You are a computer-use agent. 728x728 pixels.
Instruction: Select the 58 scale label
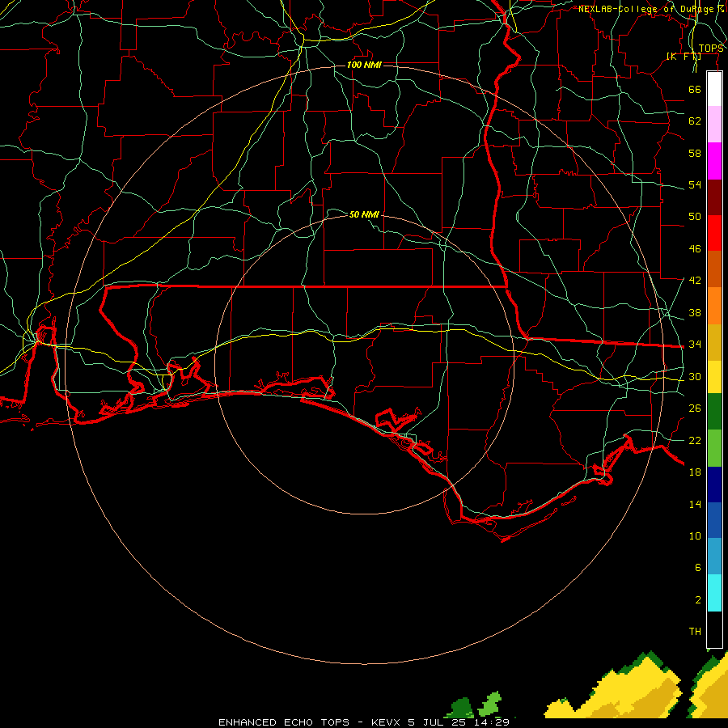695,153
